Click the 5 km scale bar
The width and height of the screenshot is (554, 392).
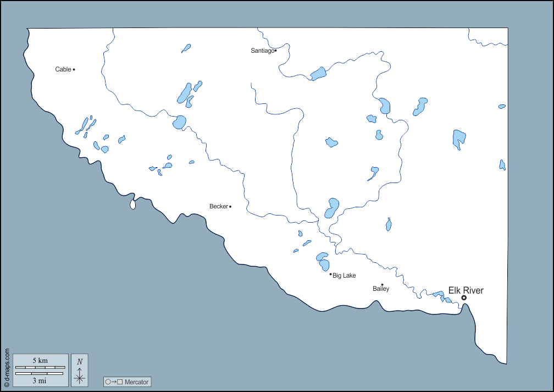pos(40,367)
